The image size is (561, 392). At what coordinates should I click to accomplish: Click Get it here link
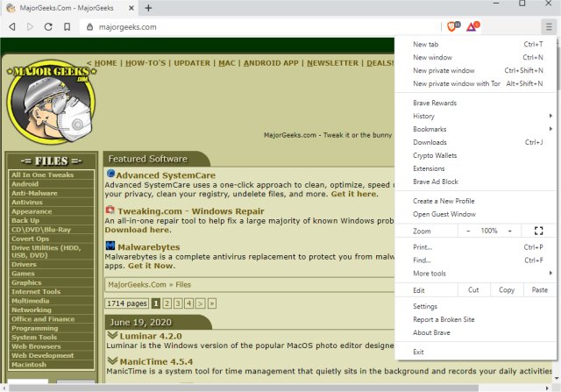353,194
